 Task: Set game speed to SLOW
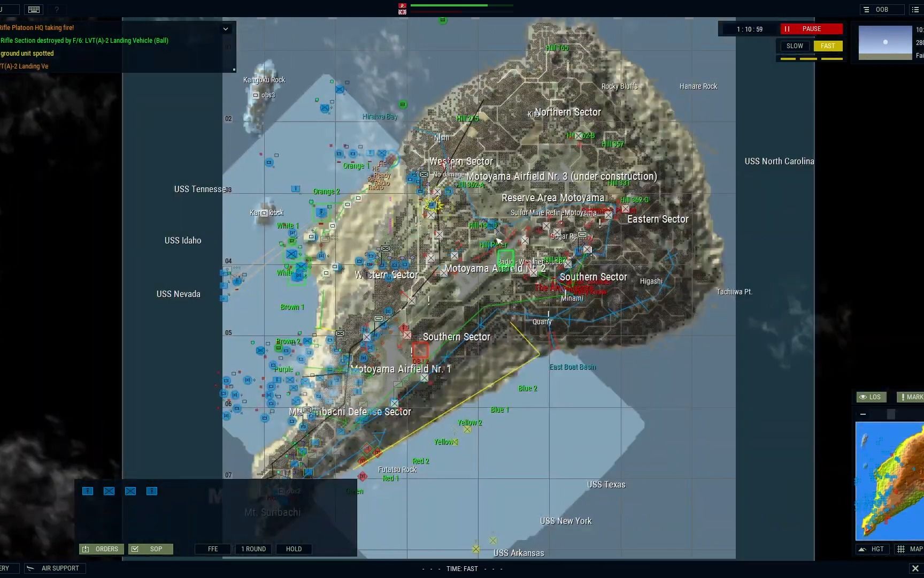[x=794, y=46]
